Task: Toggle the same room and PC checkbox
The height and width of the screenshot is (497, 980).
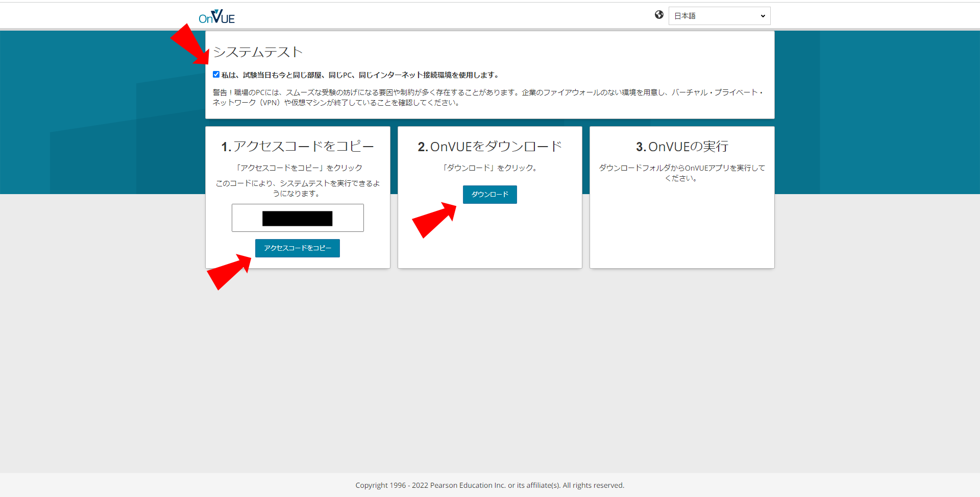Action: pyautogui.click(x=216, y=75)
